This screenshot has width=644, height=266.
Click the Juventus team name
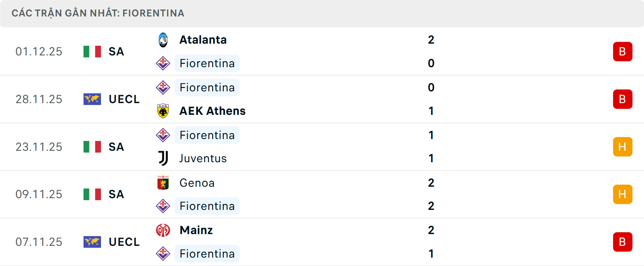[x=203, y=158]
